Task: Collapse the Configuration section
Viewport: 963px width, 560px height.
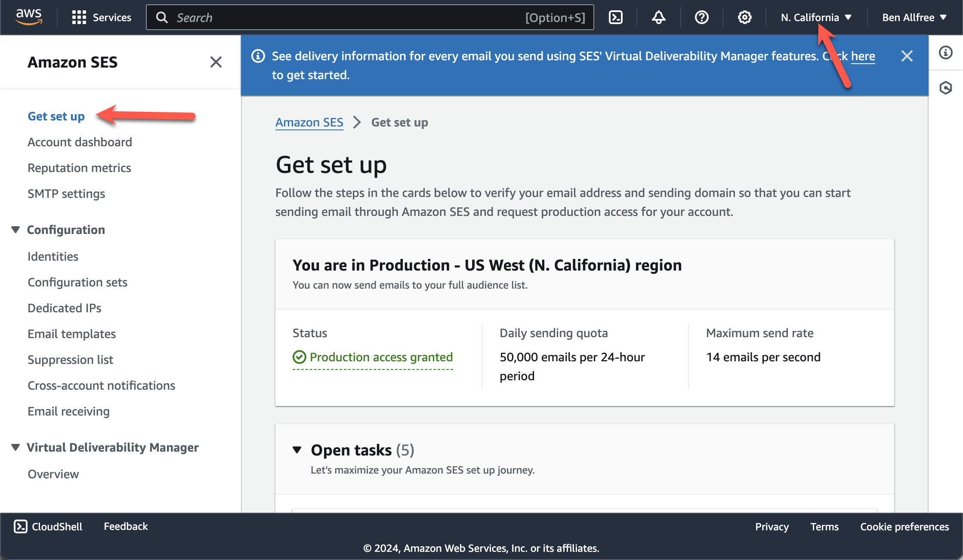Action: click(15, 230)
